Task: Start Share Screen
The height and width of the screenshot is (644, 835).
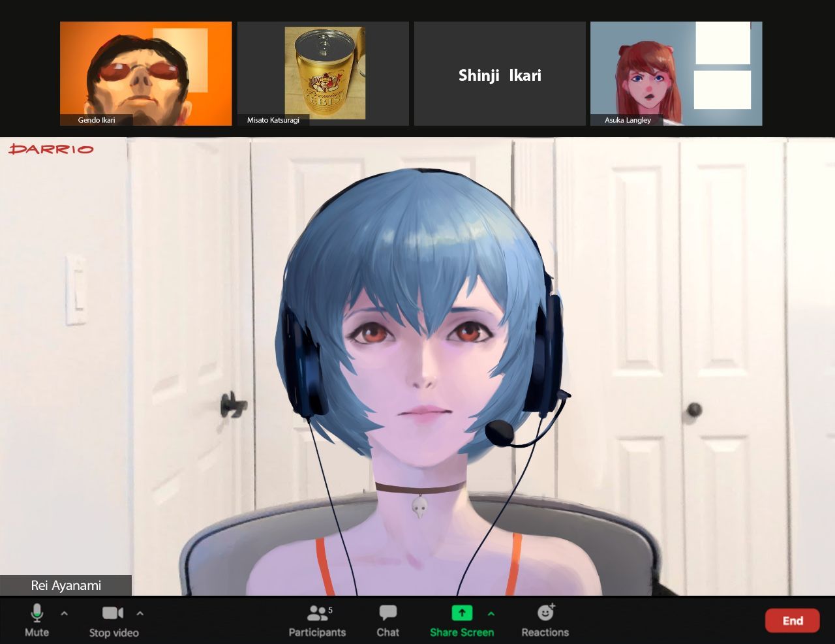Action: [x=462, y=621]
